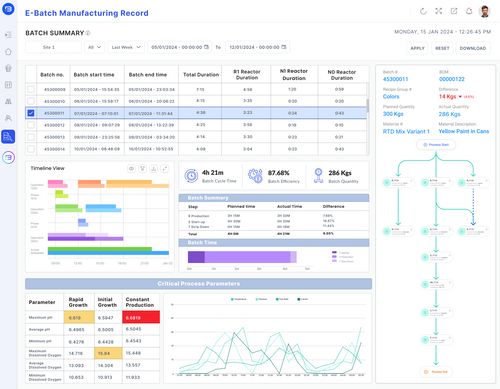Click the end date input field
This screenshot has height=389, width=500.
pyautogui.click(x=258, y=47)
